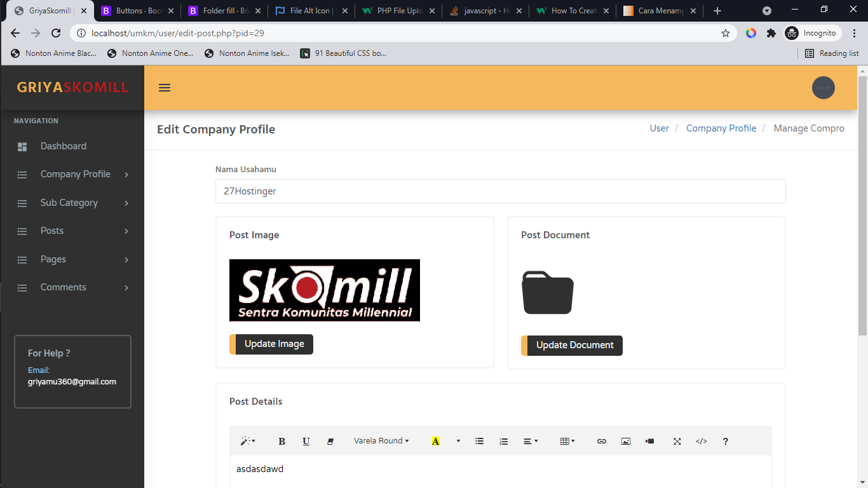Screen dimensions: 868x488
Task: Insert an unordered bullet list
Action: [480, 441]
